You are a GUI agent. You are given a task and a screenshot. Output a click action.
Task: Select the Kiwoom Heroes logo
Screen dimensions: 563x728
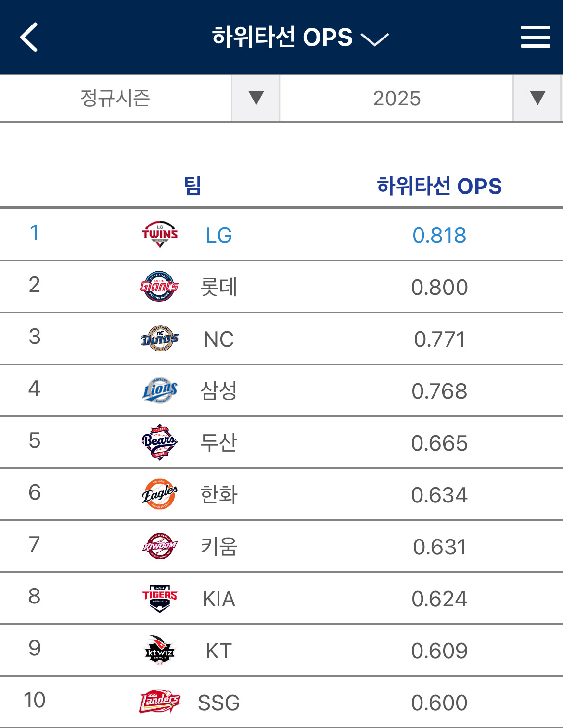160,546
